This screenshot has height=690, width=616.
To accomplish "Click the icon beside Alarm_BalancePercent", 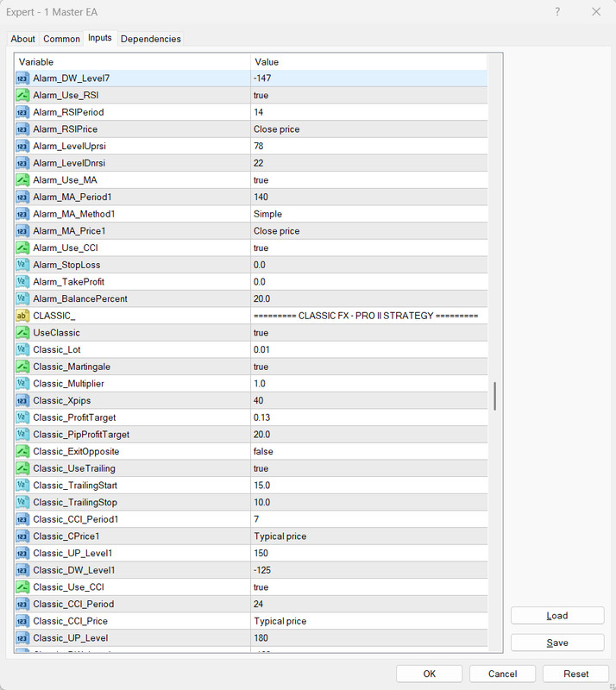I will click(22, 298).
